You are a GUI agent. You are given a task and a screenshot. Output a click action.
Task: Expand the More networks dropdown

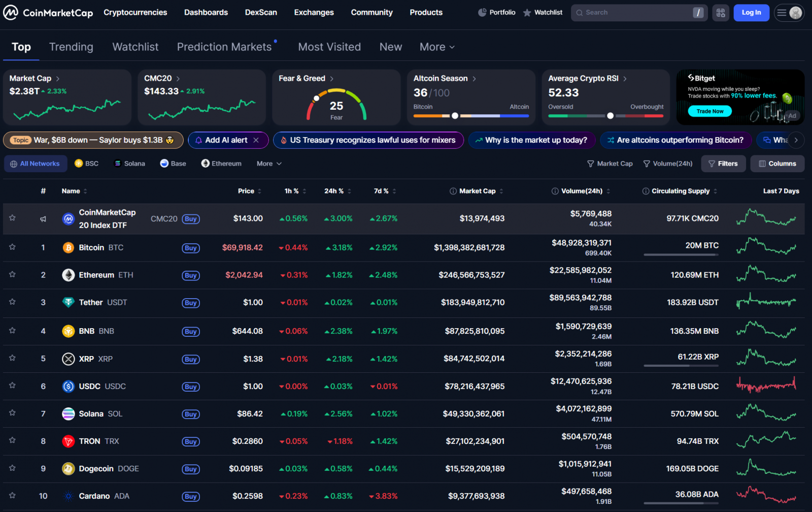click(269, 164)
